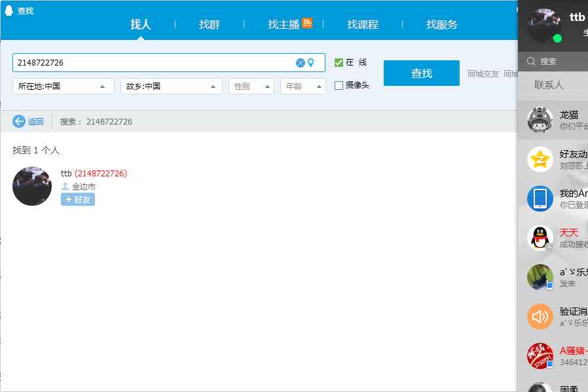This screenshot has height=392, width=588.
Task: Enable the 摄像头 webcam checkbox
Action: 339,86
